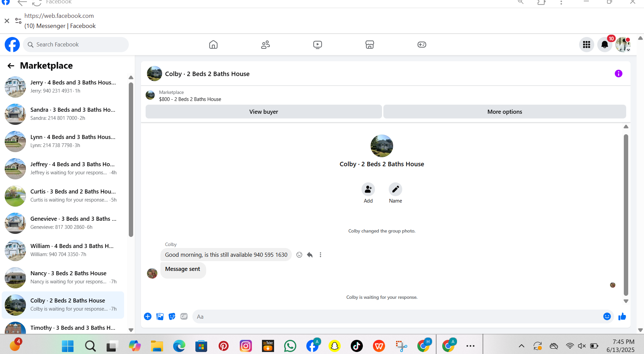
Task: React to Colby's message with emoji icon
Action: coord(299,255)
